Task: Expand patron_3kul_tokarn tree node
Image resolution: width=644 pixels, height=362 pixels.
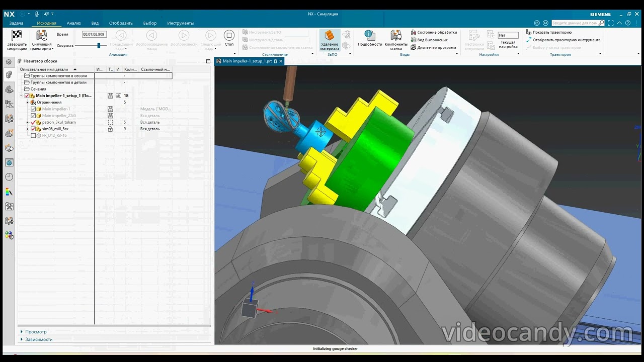Action: pos(28,122)
